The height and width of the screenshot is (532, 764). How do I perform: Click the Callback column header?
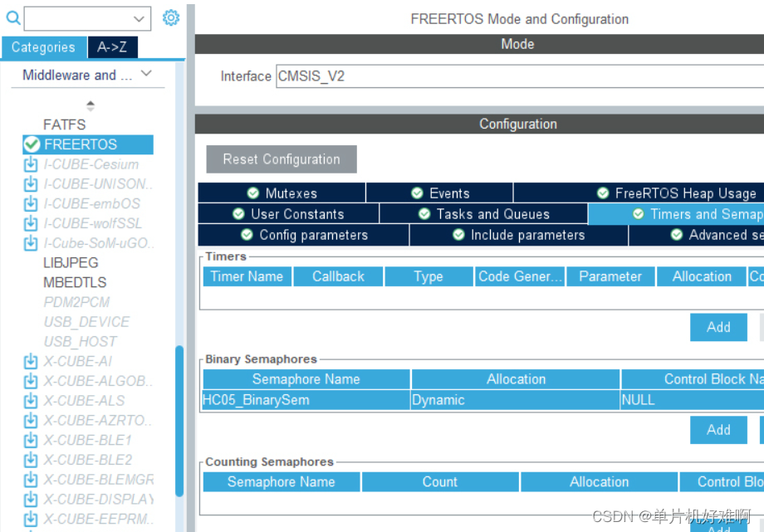(x=338, y=276)
